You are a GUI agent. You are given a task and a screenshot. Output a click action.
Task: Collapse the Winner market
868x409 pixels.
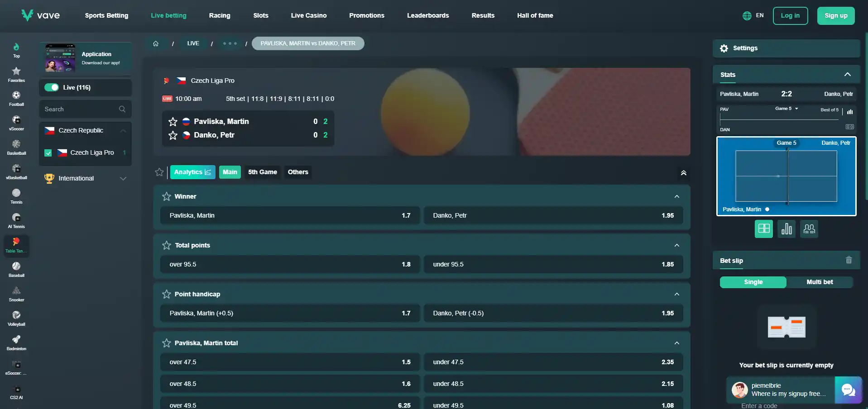[677, 196]
